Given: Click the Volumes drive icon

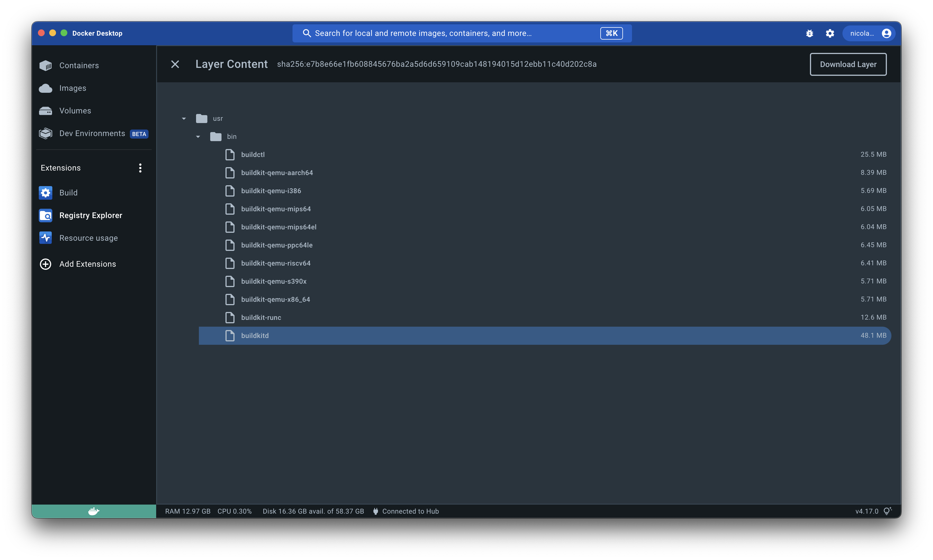Looking at the screenshot, I should [x=46, y=111].
